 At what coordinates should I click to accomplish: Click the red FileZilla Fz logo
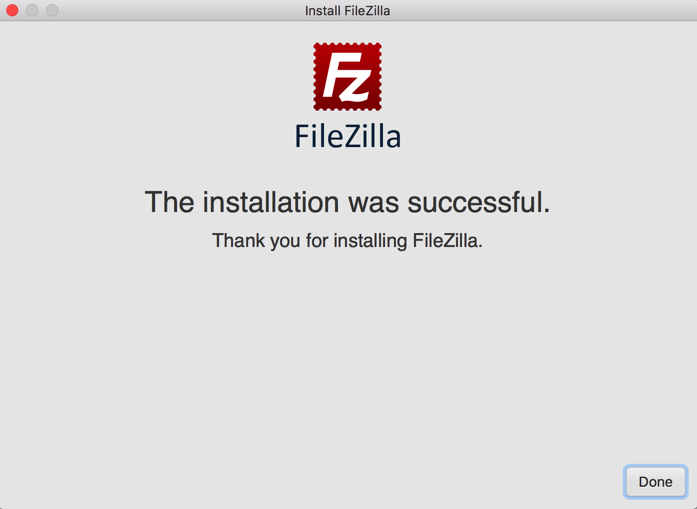point(347,76)
